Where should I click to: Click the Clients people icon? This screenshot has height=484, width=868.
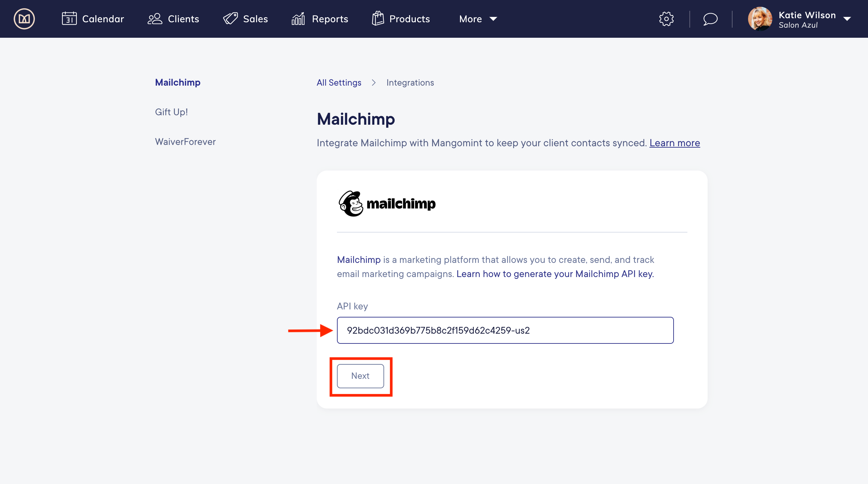pyautogui.click(x=155, y=19)
